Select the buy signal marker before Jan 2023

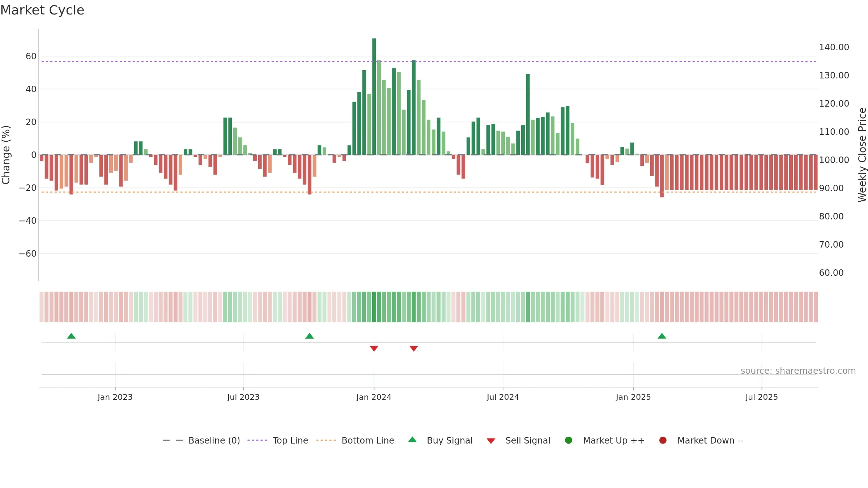coord(71,336)
